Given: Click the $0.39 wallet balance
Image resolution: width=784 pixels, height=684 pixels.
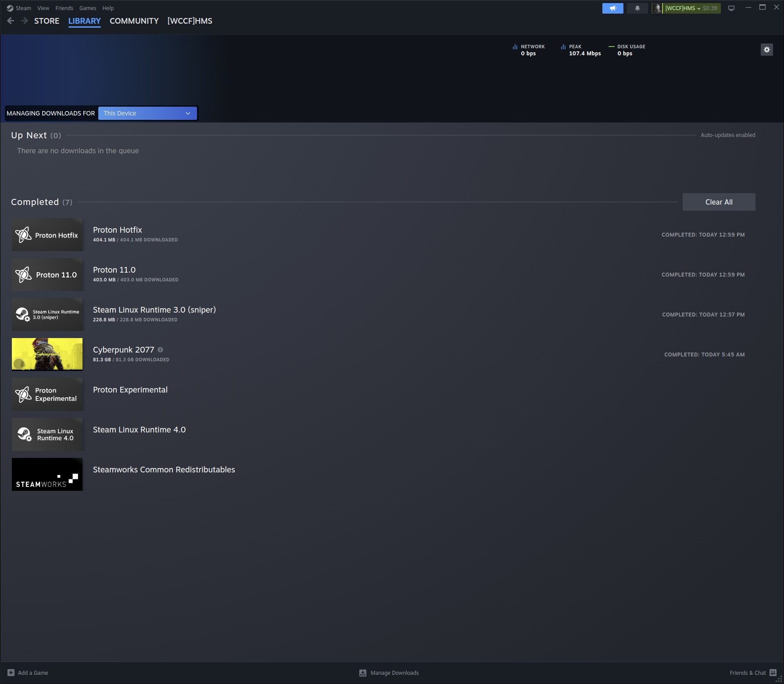Looking at the screenshot, I should point(710,8).
